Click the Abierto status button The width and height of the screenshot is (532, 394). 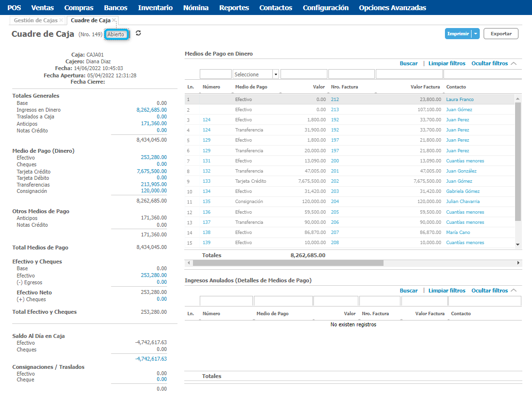pos(116,34)
